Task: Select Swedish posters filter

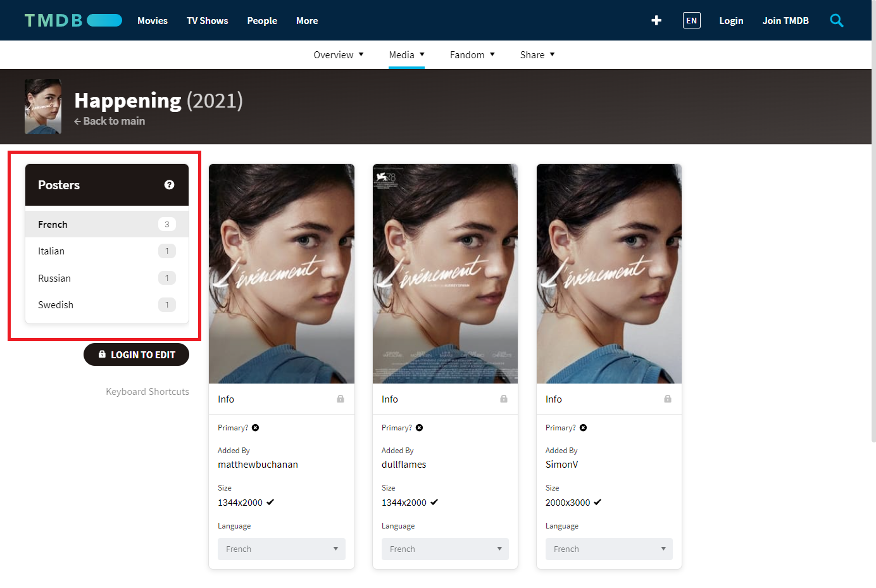Action: (107, 305)
